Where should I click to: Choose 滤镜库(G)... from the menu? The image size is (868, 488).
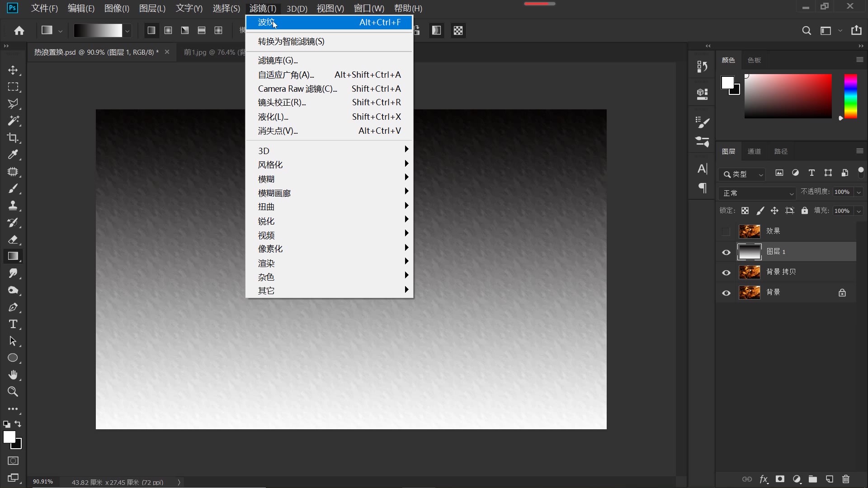click(x=278, y=61)
